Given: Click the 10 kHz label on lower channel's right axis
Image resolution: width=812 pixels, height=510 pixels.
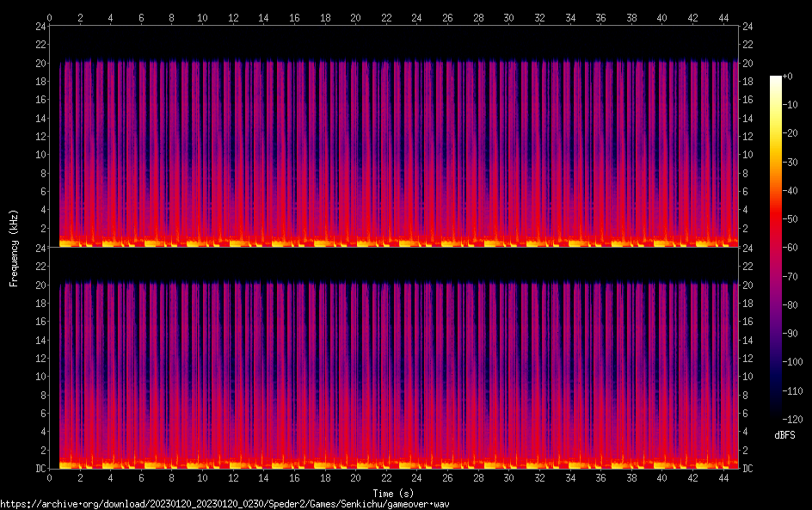Looking at the screenshot, I should (748, 376).
